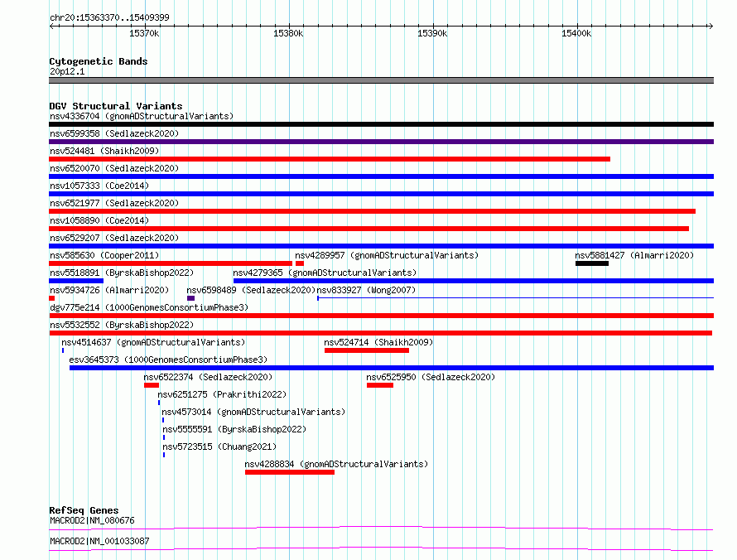
Task: Open nsv1058890 (Coe2014) variant label
Action: pyautogui.click(x=99, y=220)
